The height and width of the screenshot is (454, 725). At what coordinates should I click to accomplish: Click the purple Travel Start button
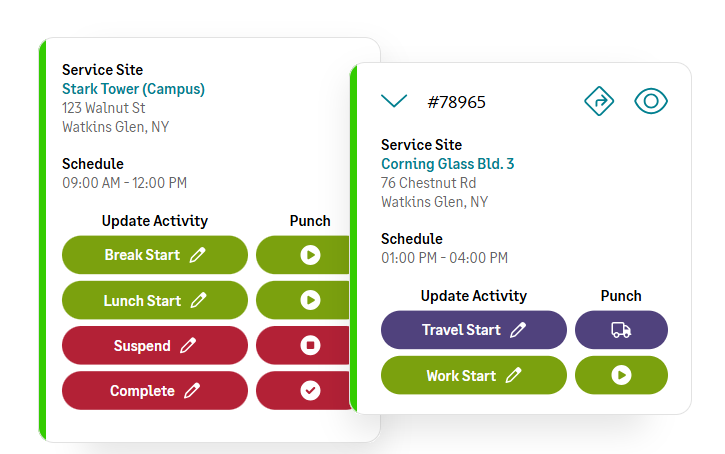point(473,330)
